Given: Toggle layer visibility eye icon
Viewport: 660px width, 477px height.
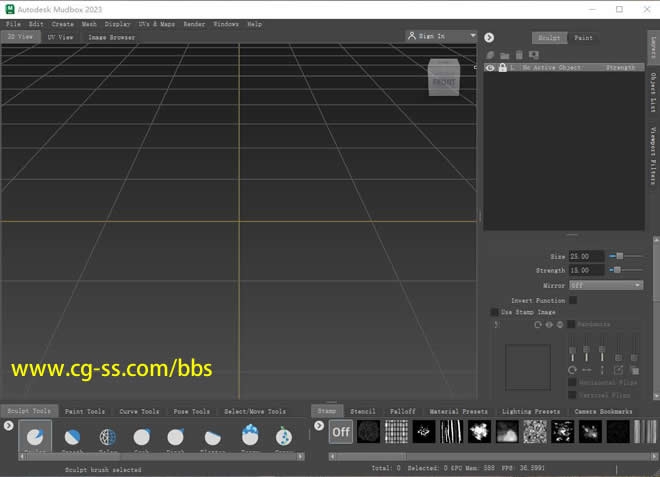Looking at the screenshot, I should click(x=490, y=68).
